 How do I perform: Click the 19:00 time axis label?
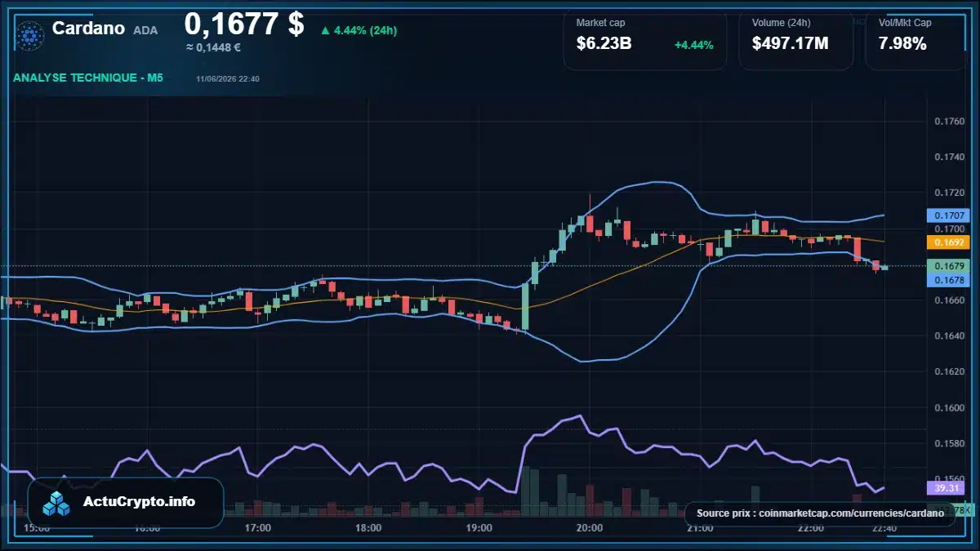(479, 528)
